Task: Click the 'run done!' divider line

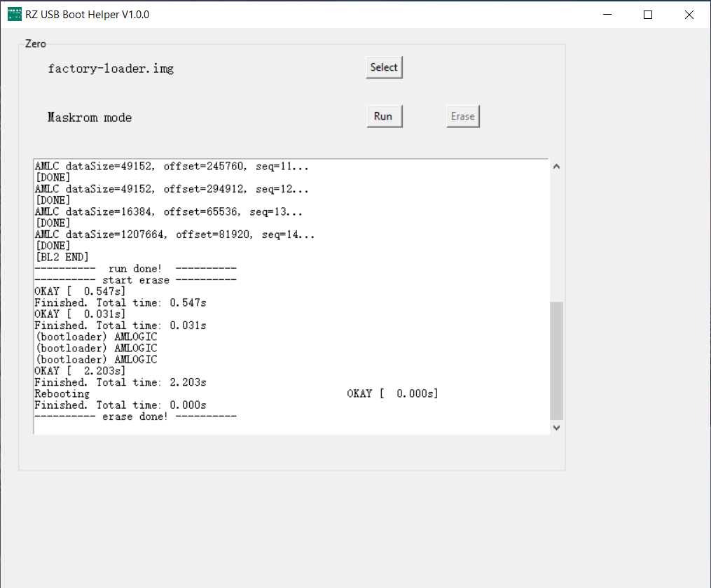Action: point(134,268)
